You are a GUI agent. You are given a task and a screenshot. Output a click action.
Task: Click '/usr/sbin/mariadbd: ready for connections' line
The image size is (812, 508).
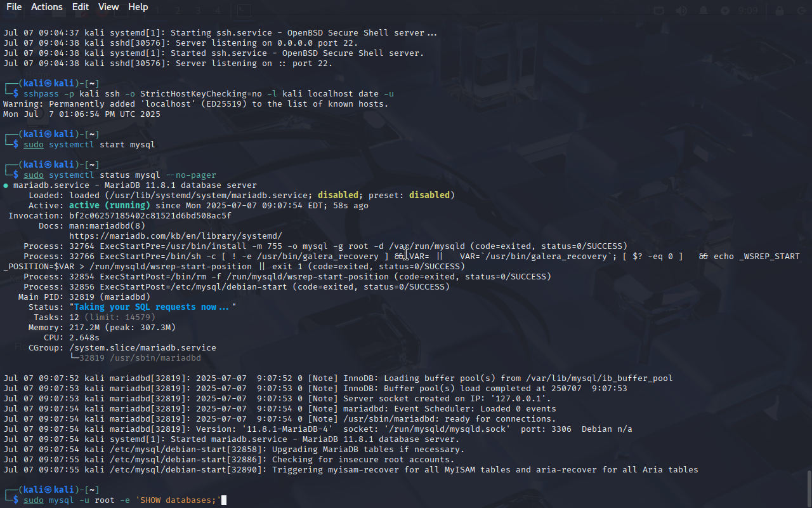280,419
